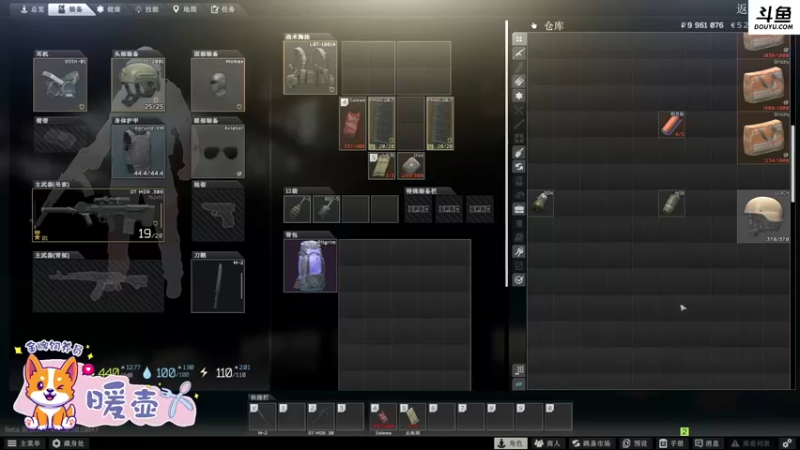This screenshot has width=800, height=450.
Task: Open the 跳蚤市场 flea market button
Action: tap(592, 443)
